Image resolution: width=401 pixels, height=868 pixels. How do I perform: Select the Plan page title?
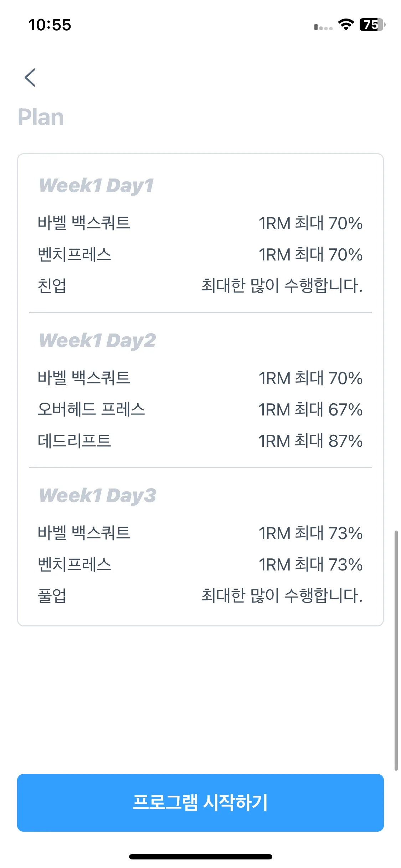[x=41, y=117]
